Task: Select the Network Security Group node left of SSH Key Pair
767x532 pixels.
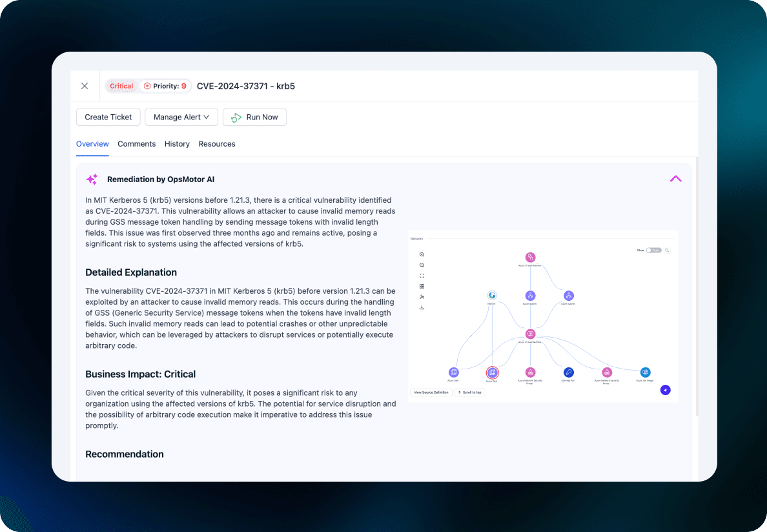Action: click(530, 372)
